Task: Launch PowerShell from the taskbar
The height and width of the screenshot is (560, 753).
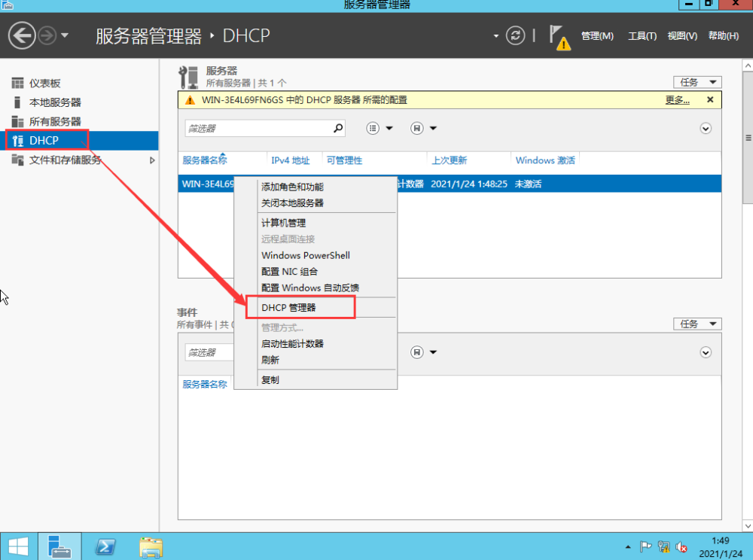Action: [105, 546]
